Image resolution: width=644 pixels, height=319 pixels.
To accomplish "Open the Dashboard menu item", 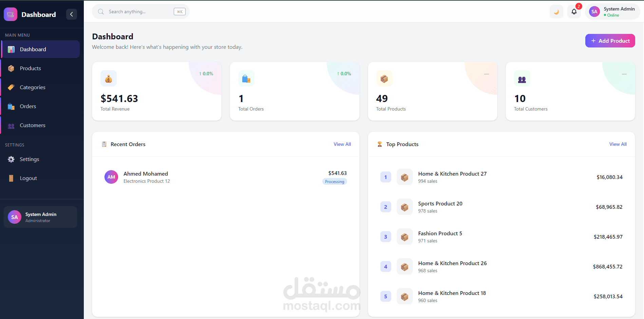I will coord(41,49).
